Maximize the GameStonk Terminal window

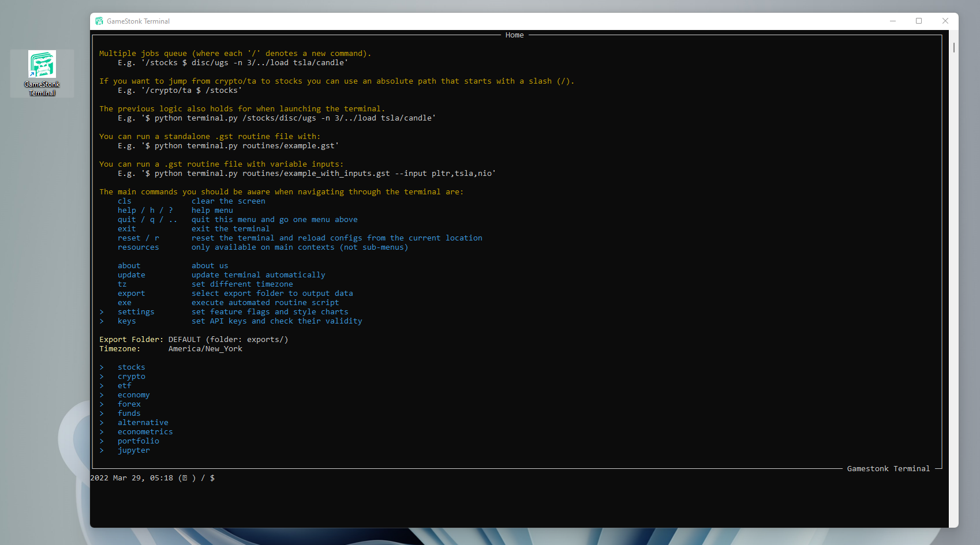(919, 21)
